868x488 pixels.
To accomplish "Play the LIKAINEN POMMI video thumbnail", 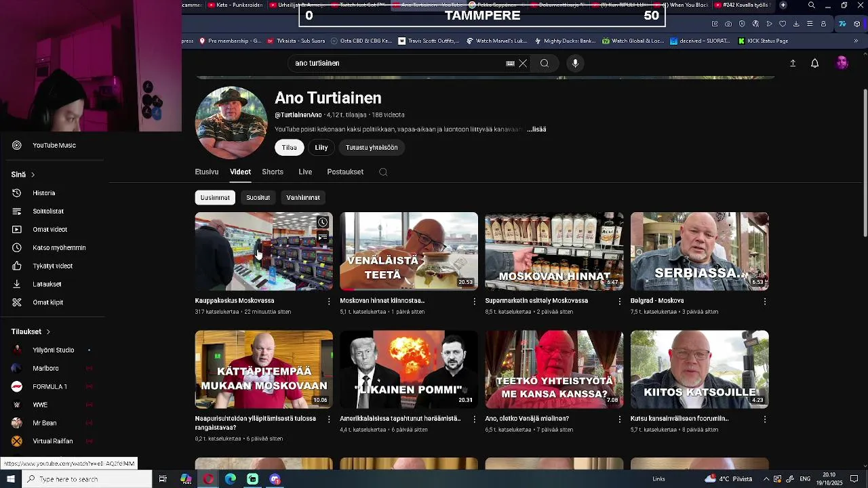I will click(409, 369).
